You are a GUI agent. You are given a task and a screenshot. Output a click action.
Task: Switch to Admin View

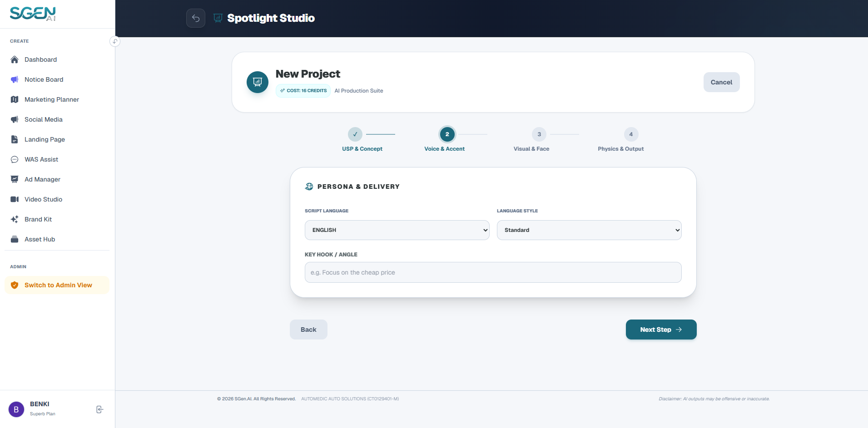pyautogui.click(x=57, y=285)
